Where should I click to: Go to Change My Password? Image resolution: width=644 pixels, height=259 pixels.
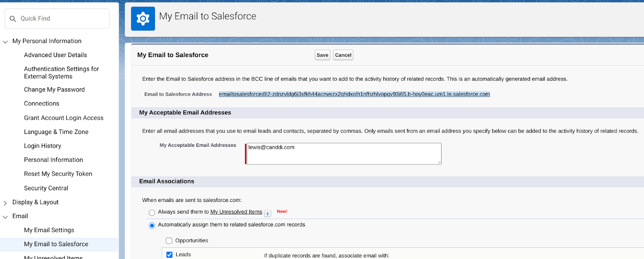pyautogui.click(x=54, y=90)
